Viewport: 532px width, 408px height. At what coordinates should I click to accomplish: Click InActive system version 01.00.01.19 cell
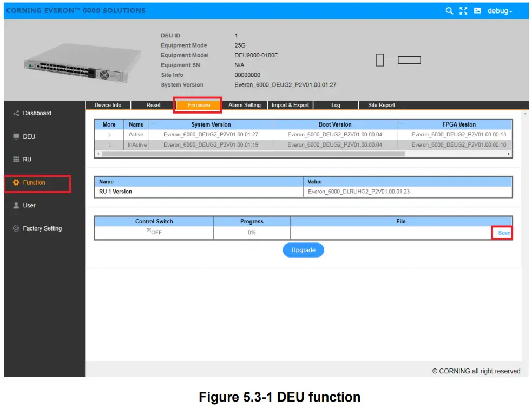(211, 145)
